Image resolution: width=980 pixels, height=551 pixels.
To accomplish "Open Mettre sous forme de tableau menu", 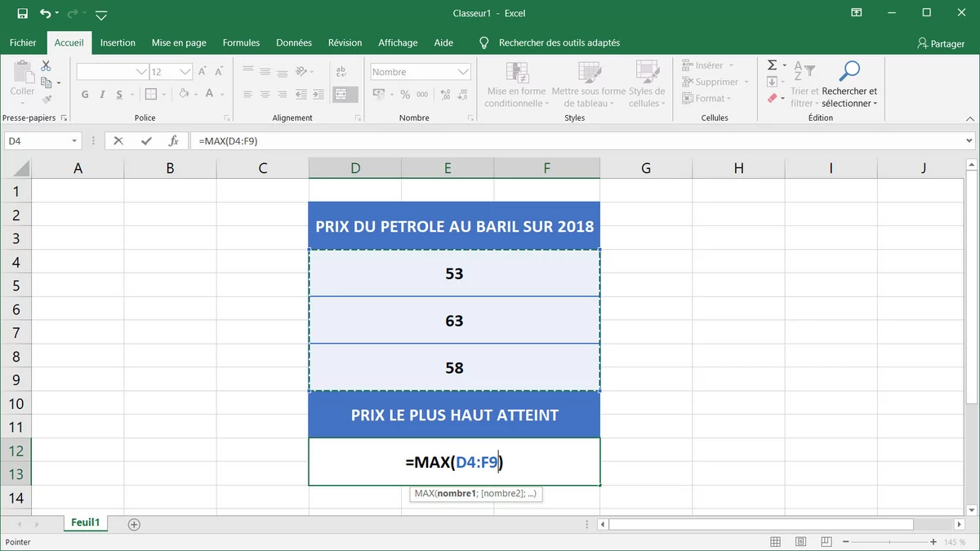I will pyautogui.click(x=588, y=84).
